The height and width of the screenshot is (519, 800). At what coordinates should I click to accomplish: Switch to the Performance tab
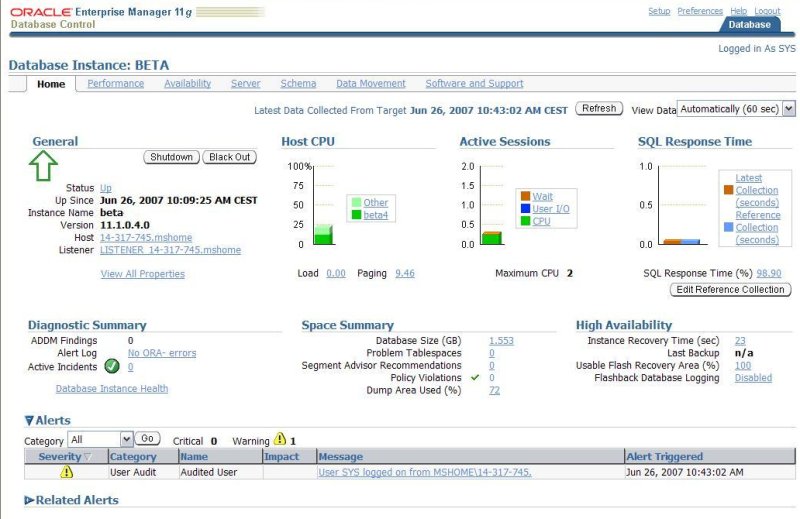[x=115, y=83]
